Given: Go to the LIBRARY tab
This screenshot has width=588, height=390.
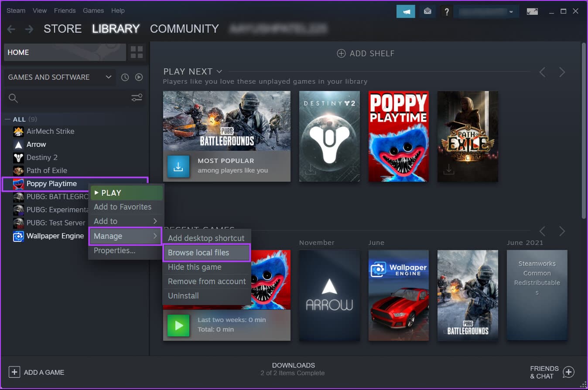Looking at the screenshot, I should tap(116, 29).
